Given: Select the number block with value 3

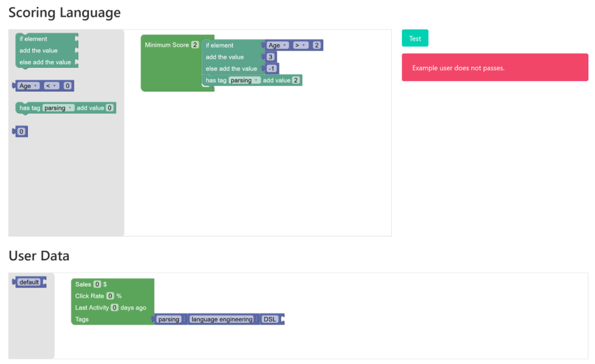Looking at the screenshot, I should [270, 57].
